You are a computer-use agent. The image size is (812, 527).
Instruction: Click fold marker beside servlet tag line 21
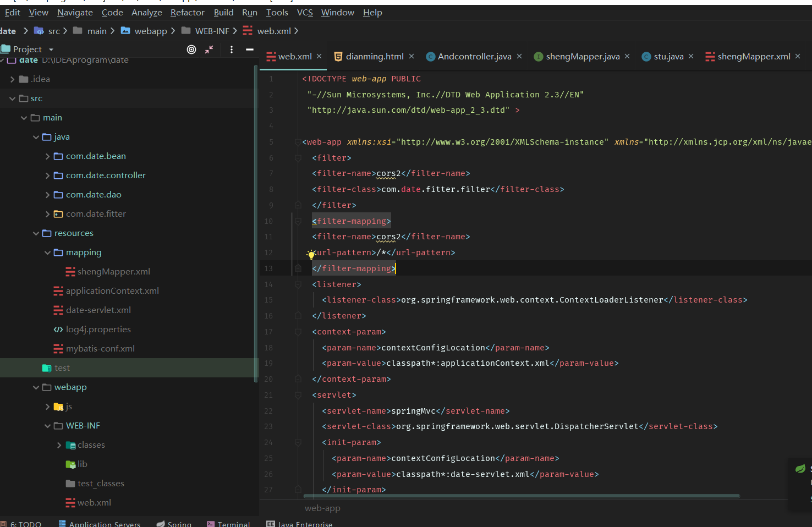pyautogui.click(x=298, y=395)
